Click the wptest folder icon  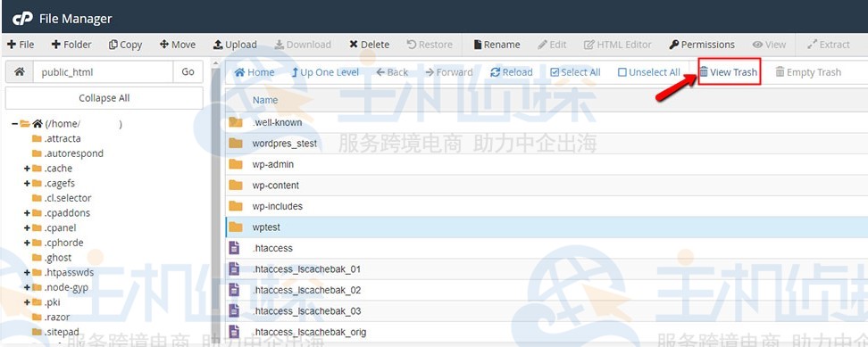[x=236, y=227]
